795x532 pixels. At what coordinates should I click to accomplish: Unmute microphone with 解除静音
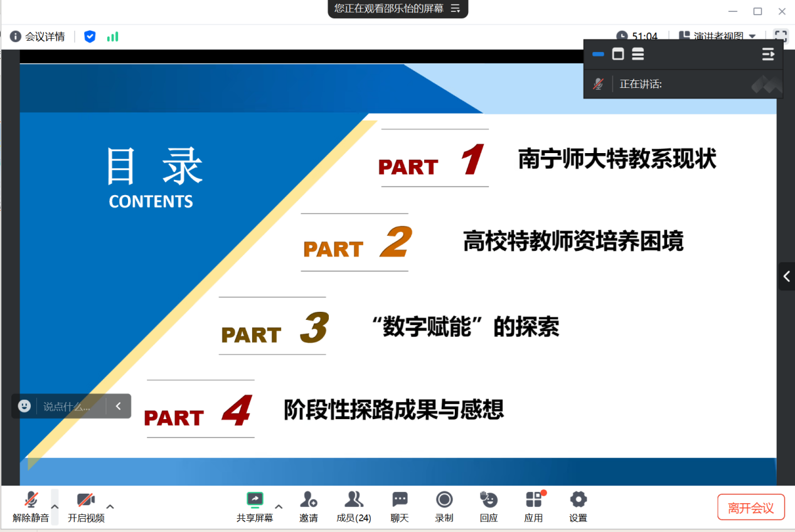[31, 506]
